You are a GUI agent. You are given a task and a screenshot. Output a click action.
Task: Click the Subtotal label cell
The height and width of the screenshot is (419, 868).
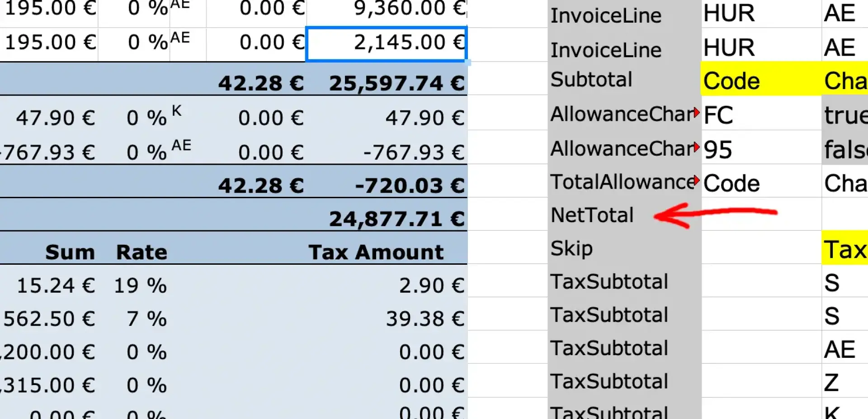(624, 79)
